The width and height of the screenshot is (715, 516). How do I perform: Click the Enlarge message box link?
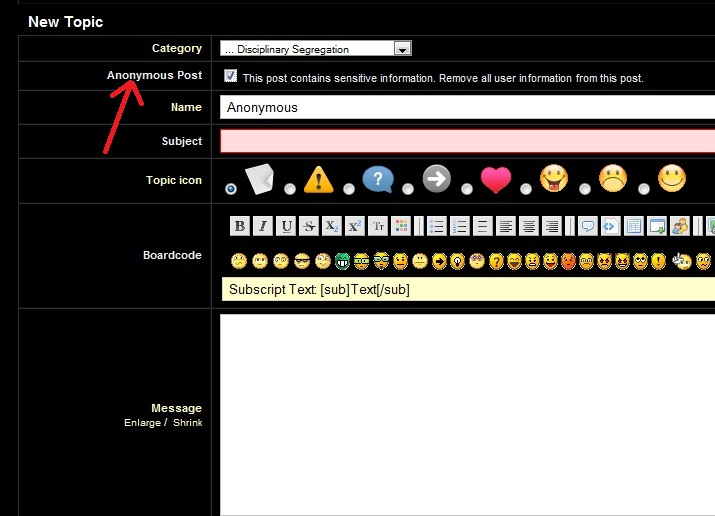pyautogui.click(x=142, y=423)
